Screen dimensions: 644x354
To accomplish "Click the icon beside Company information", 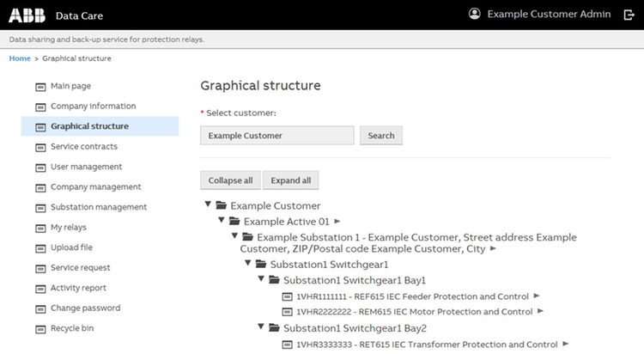I will coord(40,107).
